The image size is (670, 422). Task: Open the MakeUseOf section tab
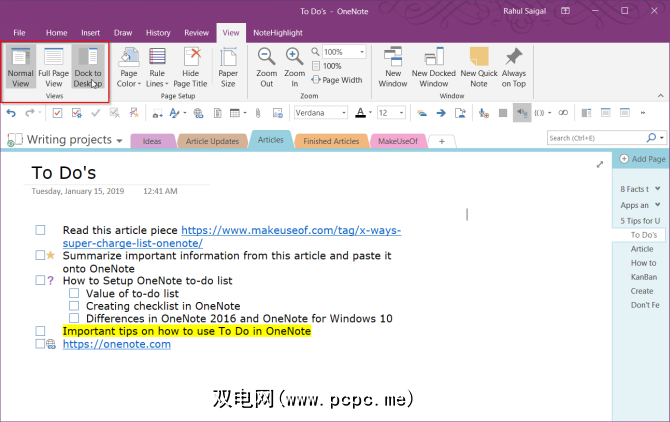[398, 141]
